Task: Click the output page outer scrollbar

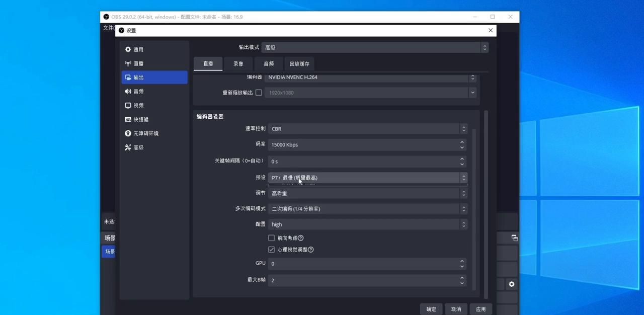Action: (486, 204)
